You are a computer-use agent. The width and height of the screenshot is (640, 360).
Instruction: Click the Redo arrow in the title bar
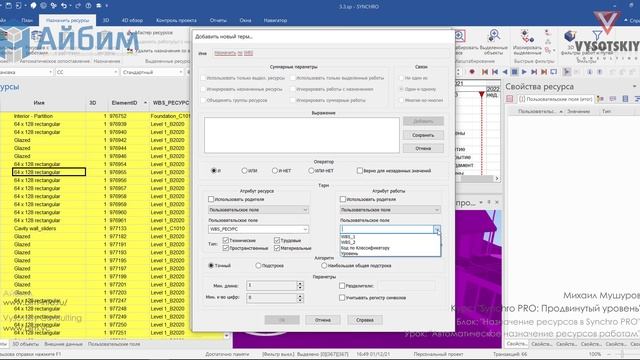[78, 6]
